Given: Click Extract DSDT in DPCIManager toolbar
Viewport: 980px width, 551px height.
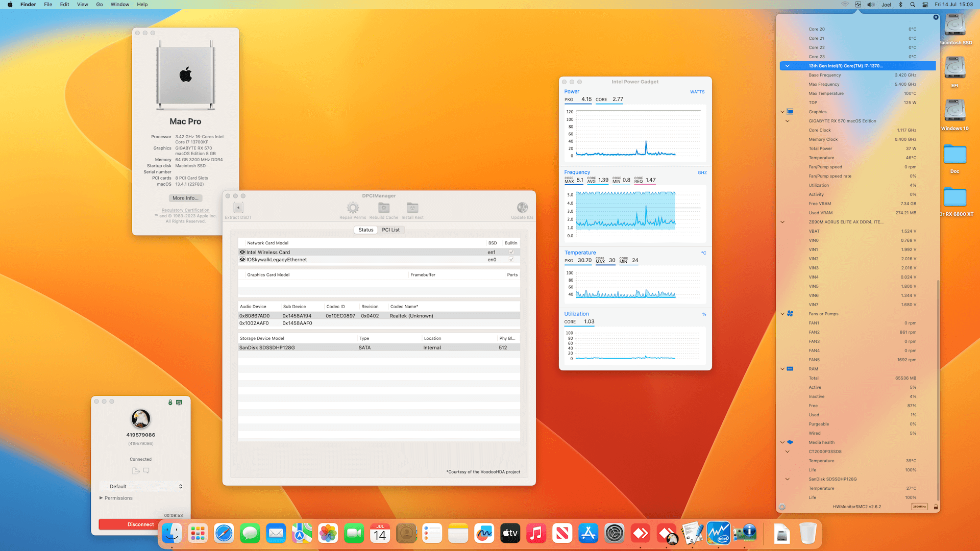Looking at the screenshot, I should pyautogui.click(x=238, y=208).
